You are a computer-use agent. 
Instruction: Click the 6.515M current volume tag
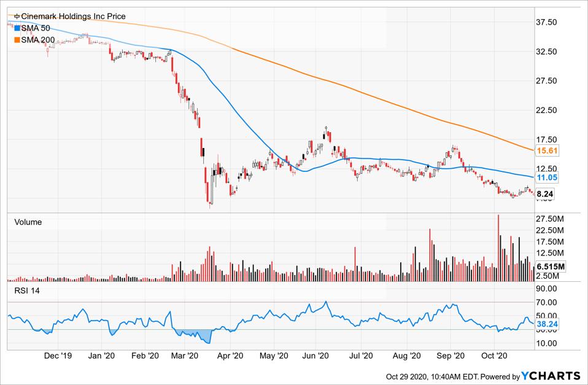tap(551, 266)
